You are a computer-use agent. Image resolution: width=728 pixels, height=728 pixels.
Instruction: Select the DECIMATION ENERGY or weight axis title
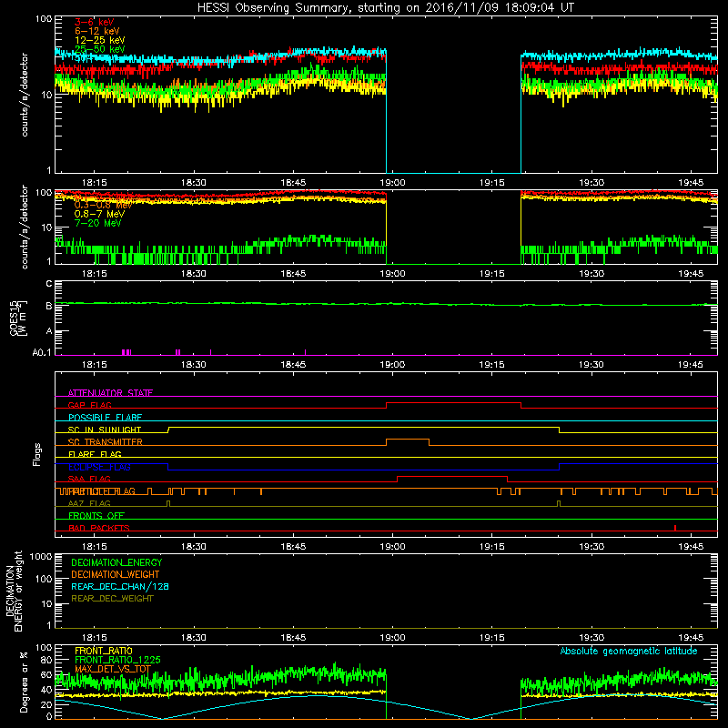(x=14, y=591)
